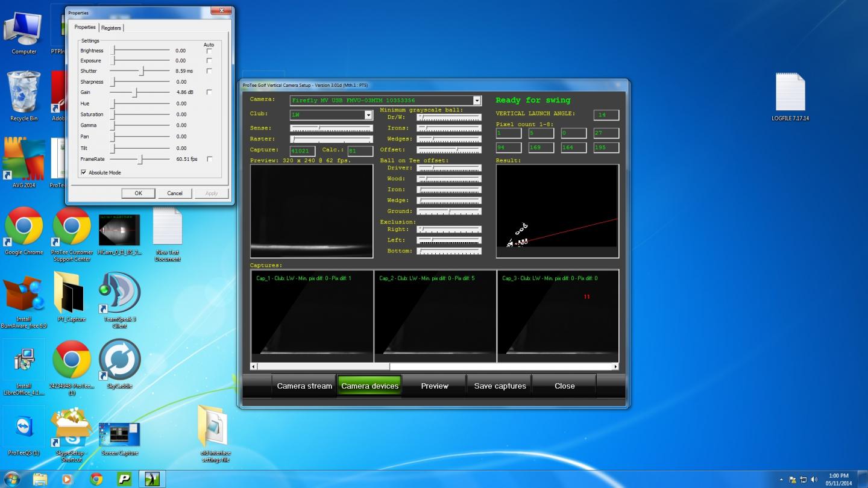Open the Recycle Bin on the desktop
Viewport: 868px width, 488px height.
24,96
